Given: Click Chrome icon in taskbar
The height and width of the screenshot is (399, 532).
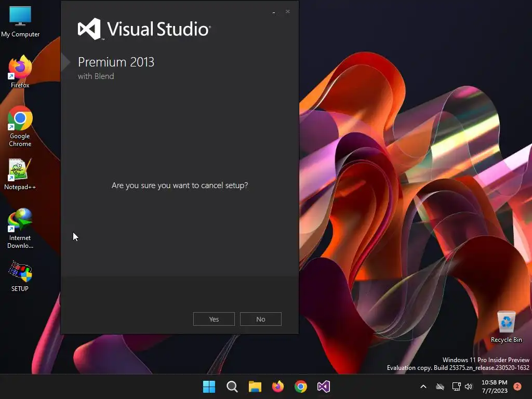Looking at the screenshot, I should tap(301, 387).
